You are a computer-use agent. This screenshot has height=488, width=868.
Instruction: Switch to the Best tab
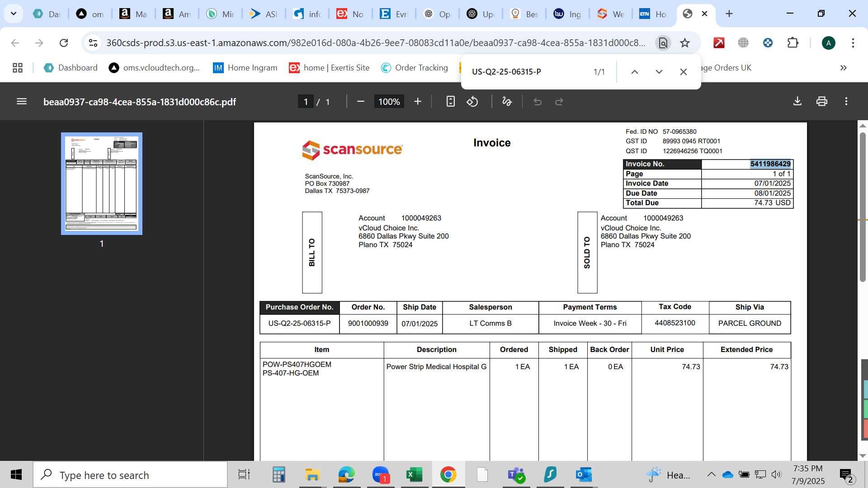pyautogui.click(x=524, y=14)
